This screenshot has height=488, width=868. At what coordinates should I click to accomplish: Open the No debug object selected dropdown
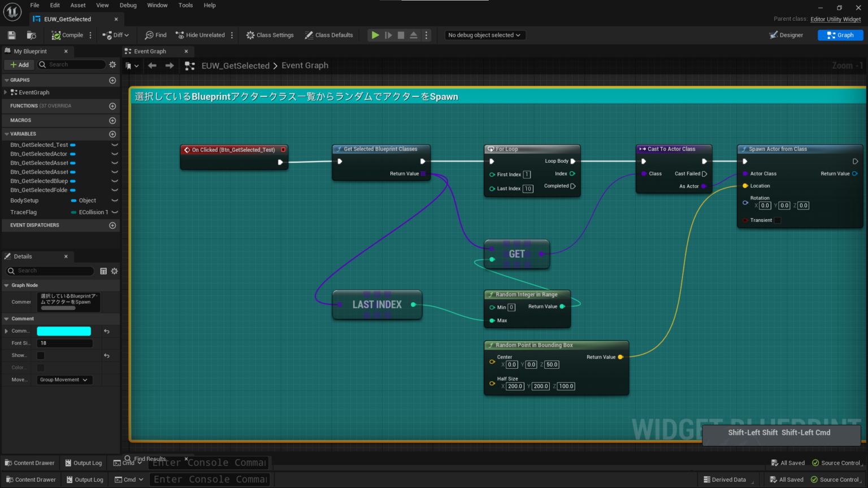484,35
